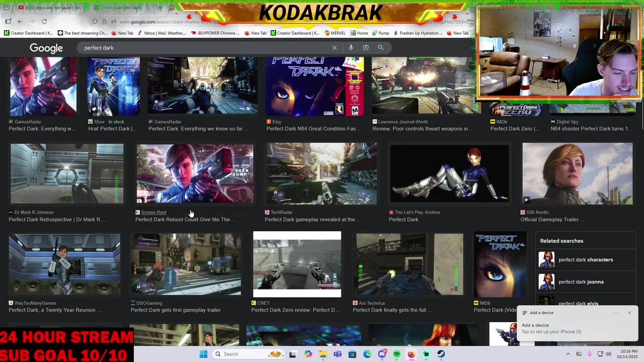644x362 pixels.
Task: Open Microsoft Edge on the taskbar
Action: [367, 354]
